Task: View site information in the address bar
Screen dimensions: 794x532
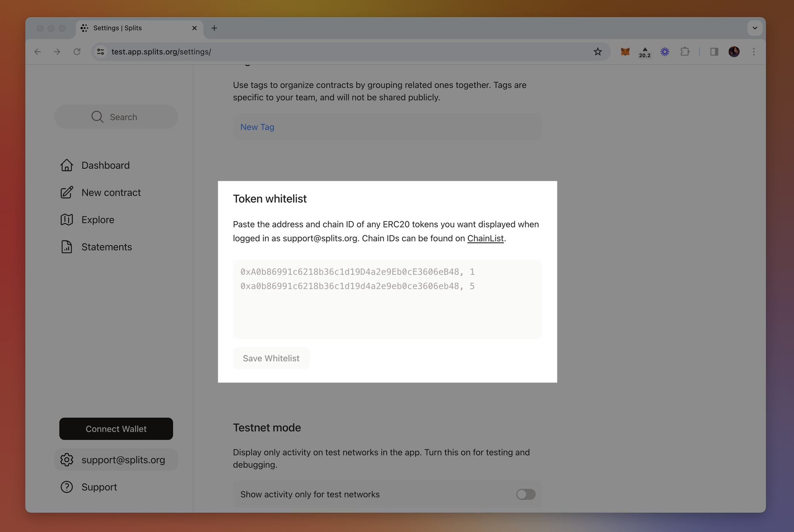Action: tap(101, 52)
